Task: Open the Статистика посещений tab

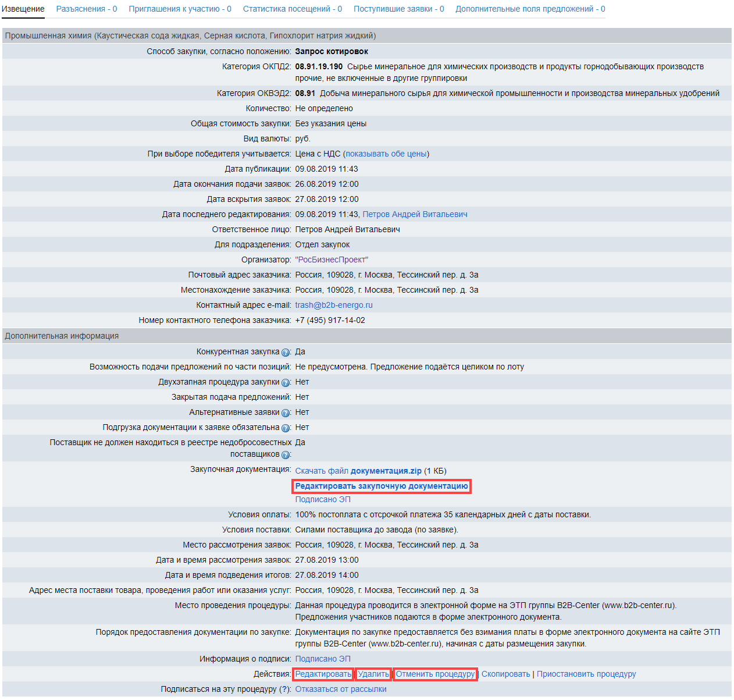Action: click(292, 9)
